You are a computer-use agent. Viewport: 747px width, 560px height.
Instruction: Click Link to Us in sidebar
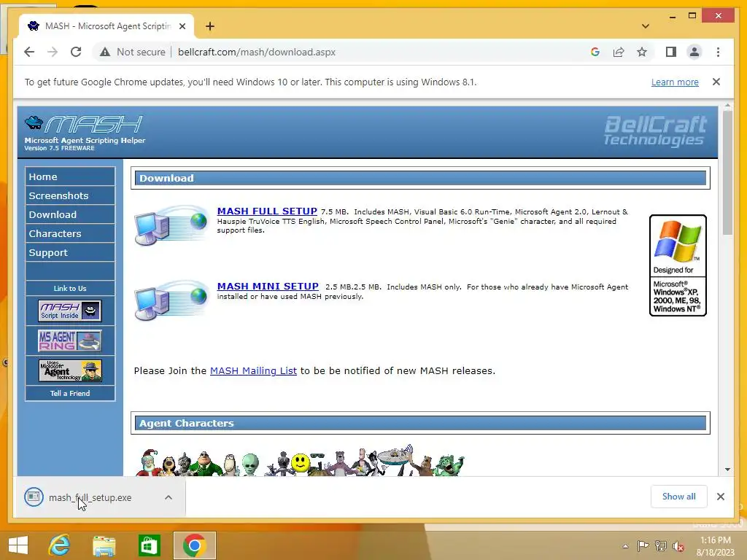point(70,289)
